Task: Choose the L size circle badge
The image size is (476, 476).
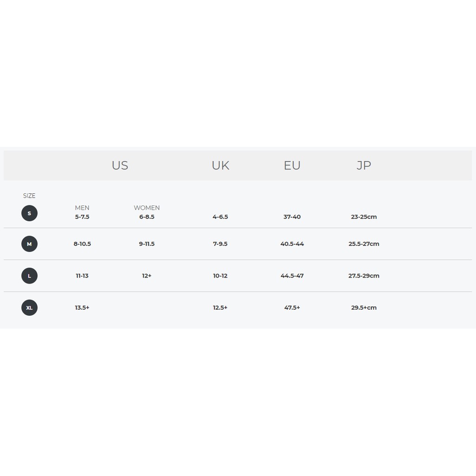Action: [x=29, y=276]
